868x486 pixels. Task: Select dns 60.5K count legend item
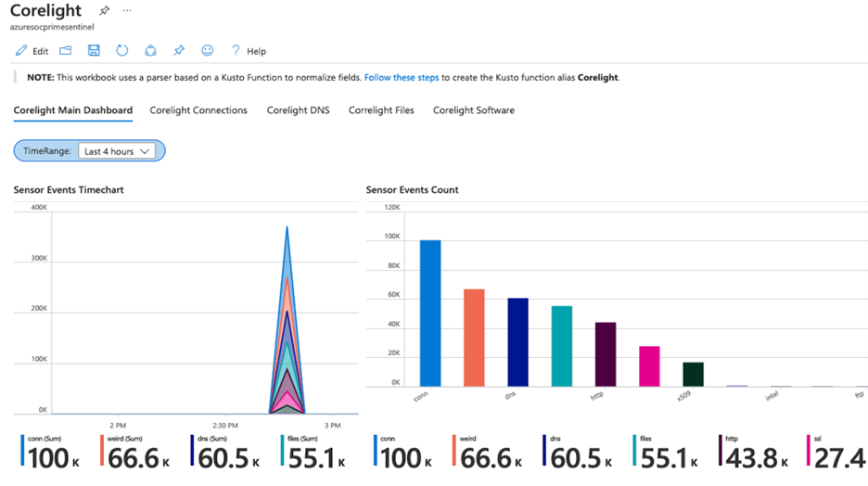[578, 452]
